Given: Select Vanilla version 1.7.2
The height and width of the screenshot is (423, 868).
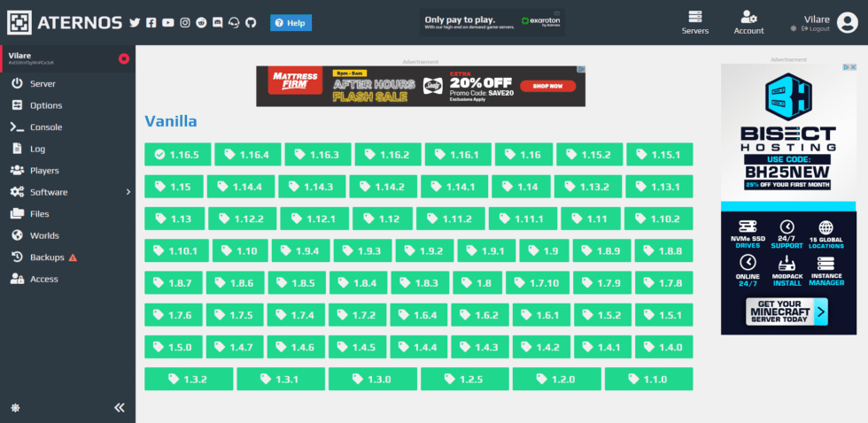Looking at the screenshot, I should pos(358,315).
